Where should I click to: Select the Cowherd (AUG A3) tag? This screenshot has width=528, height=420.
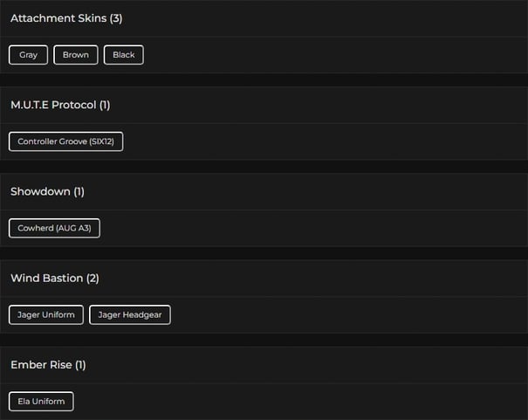coord(54,228)
